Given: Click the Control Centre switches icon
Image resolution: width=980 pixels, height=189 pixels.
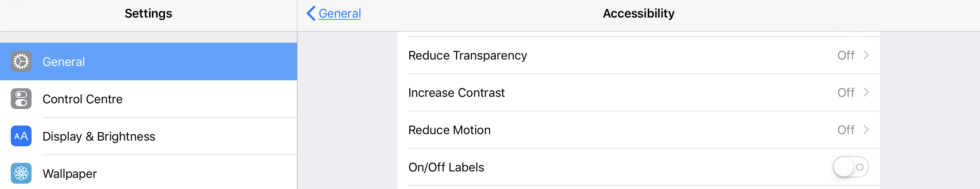Looking at the screenshot, I should [x=21, y=99].
